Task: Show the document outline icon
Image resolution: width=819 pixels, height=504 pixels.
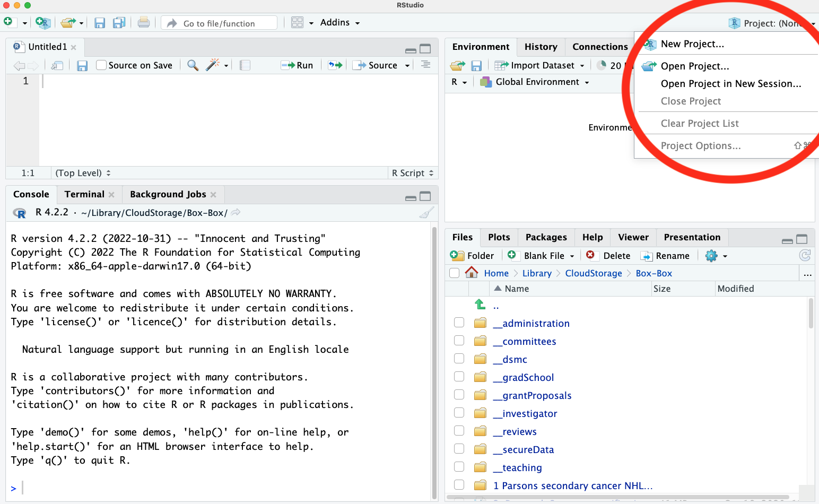Action: [x=425, y=65]
